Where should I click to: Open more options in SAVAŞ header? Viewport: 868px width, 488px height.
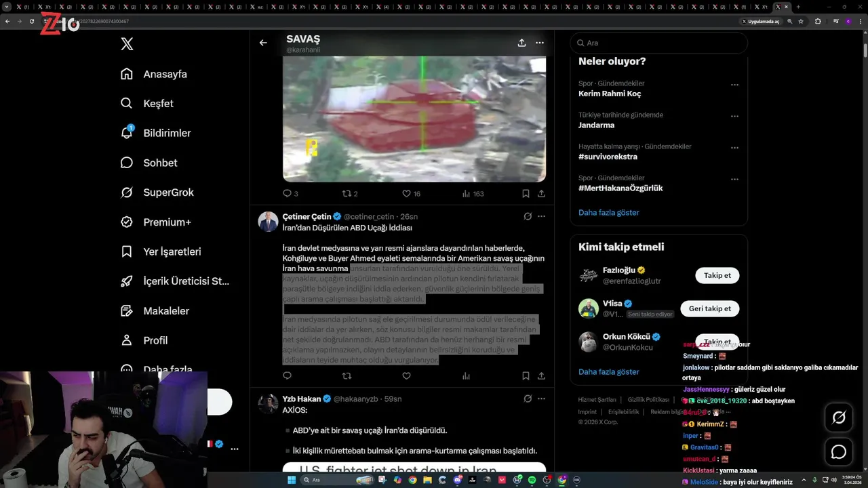click(540, 43)
